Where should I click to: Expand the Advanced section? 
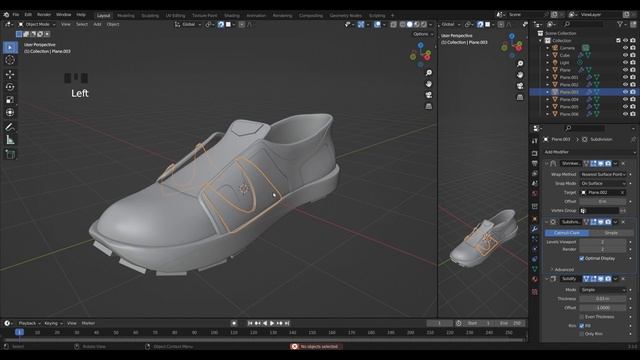(x=564, y=269)
